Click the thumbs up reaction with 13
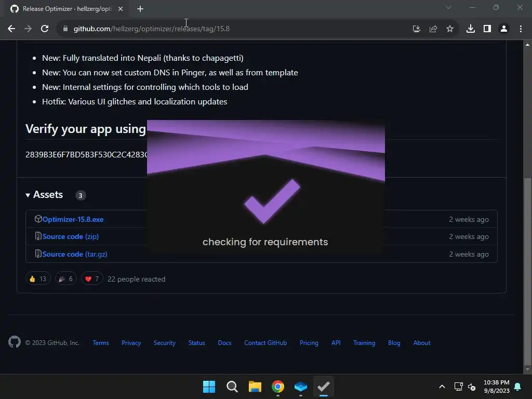Screen dimensions: 532x399 point(37,279)
